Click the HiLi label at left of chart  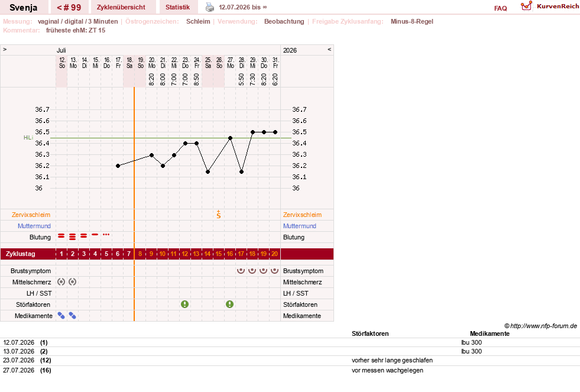tap(28, 138)
